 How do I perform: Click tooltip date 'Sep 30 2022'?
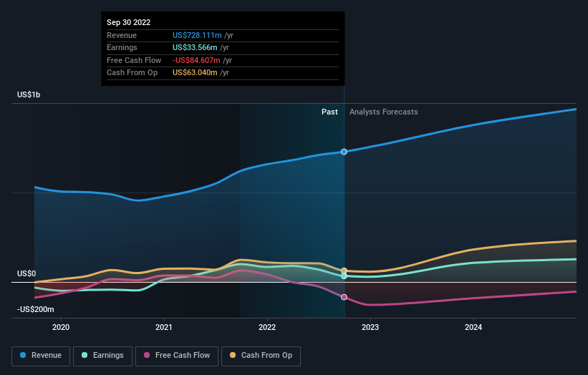[129, 22]
